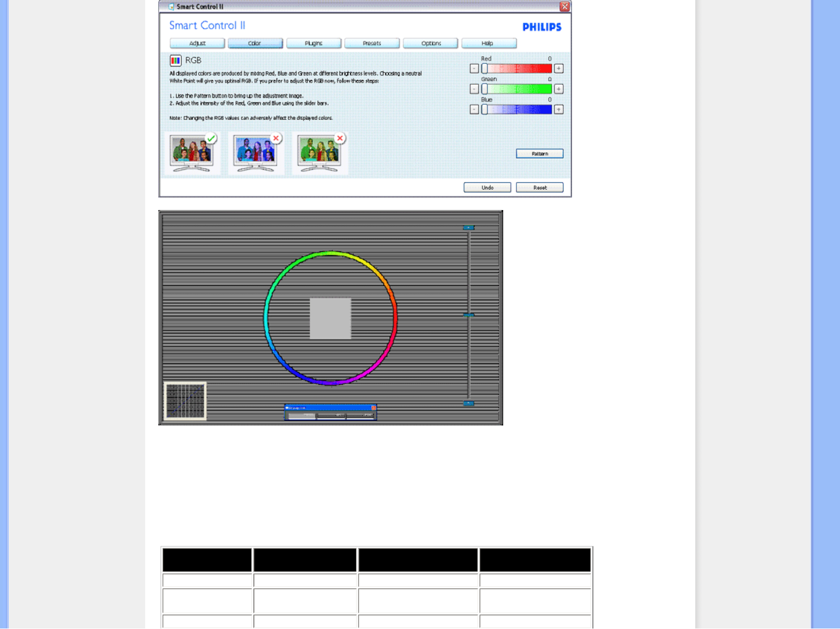Close the small dialog in the pattern image
This screenshot has width=840, height=629.
[x=373, y=408]
